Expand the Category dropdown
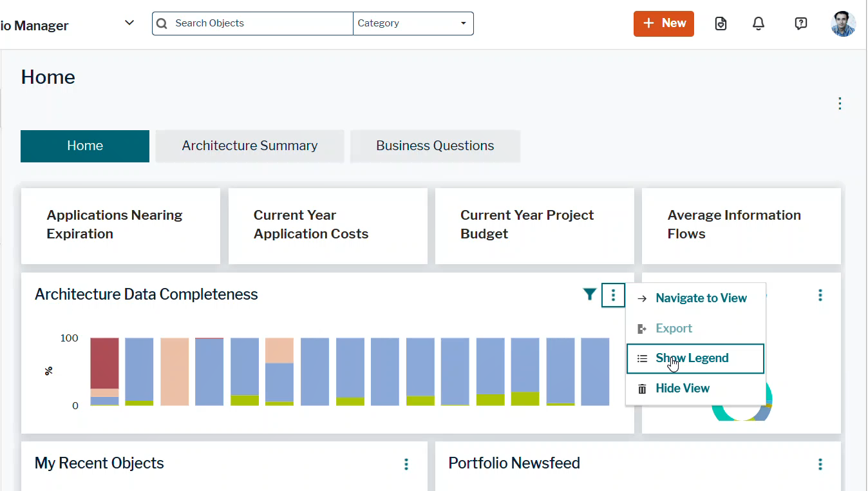This screenshot has width=868, height=491. [413, 23]
